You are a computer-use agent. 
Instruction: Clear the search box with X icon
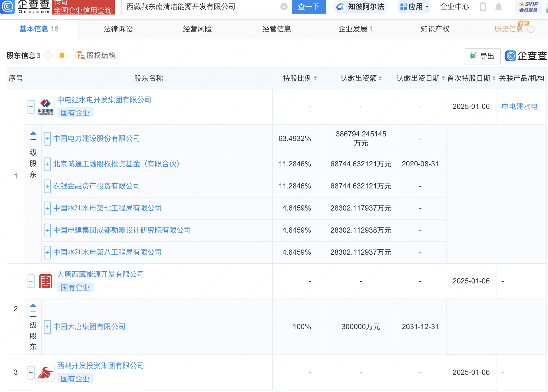284,7
